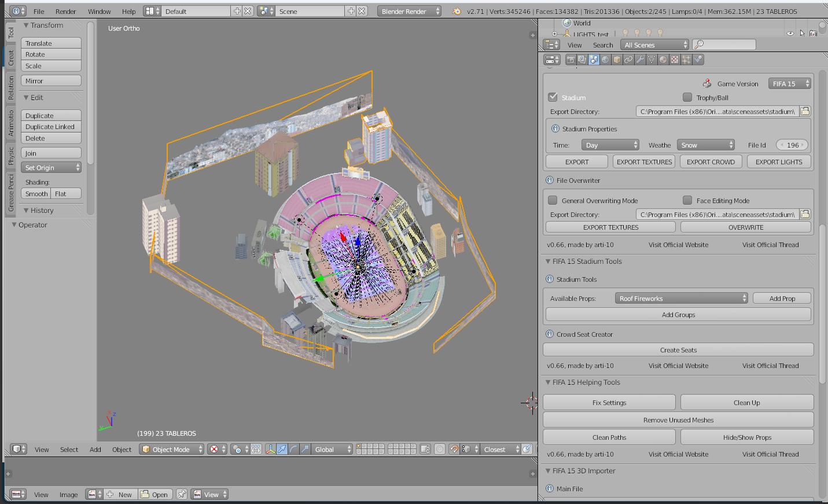This screenshot has width=828, height=504.
Task: Open the World properties globe tab
Action: [x=605, y=60]
